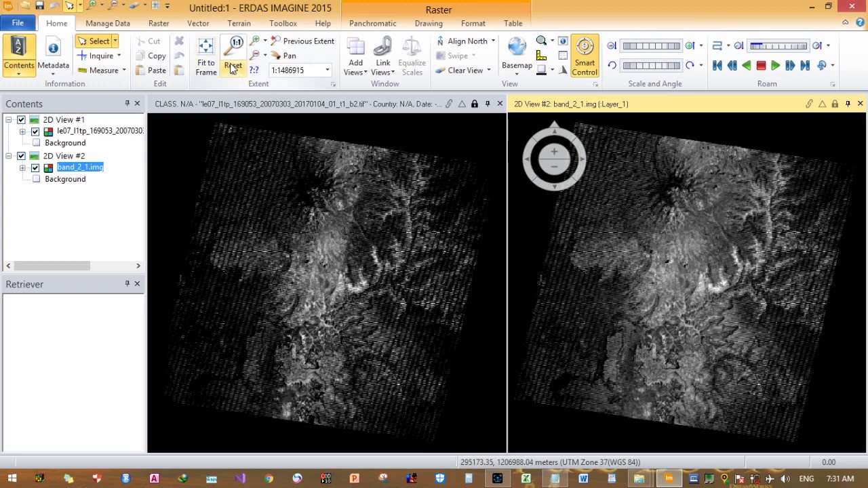Click rotate clockwise icon in Scale and Angle
868x488 pixels.
click(690, 66)
